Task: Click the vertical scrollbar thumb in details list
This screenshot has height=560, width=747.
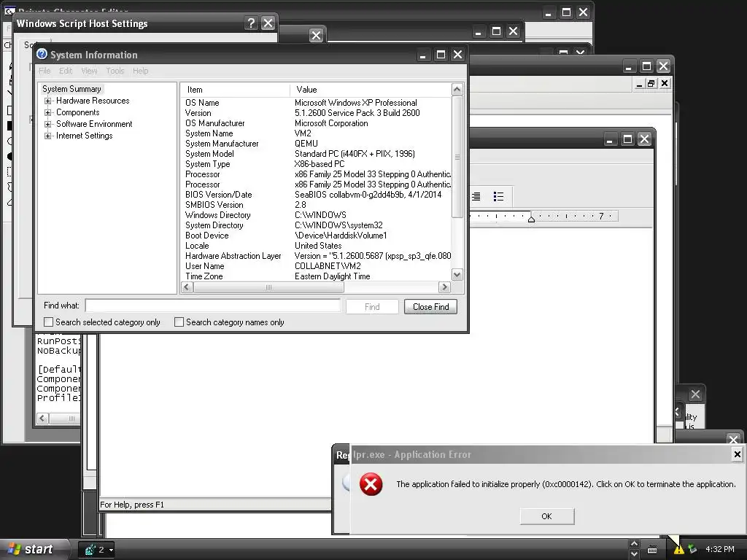Action: (x=457, y=157)
